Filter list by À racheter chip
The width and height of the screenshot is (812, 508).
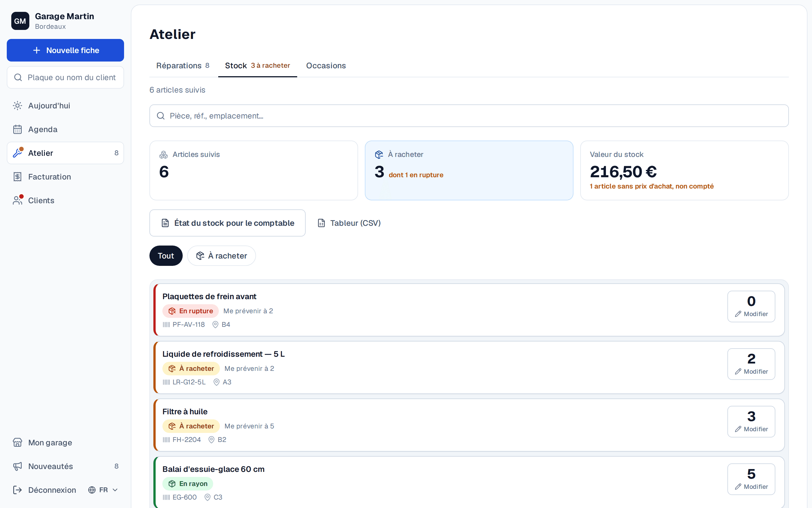pos(221,256)
